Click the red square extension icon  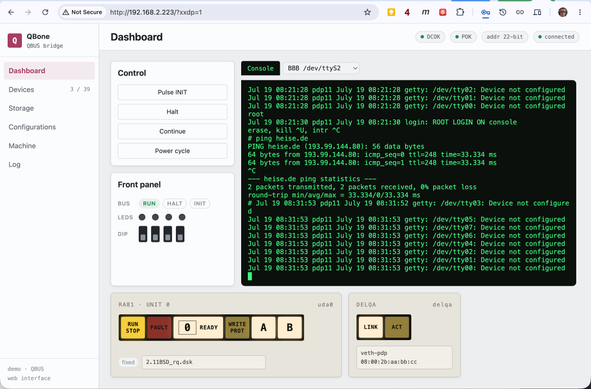443,12
